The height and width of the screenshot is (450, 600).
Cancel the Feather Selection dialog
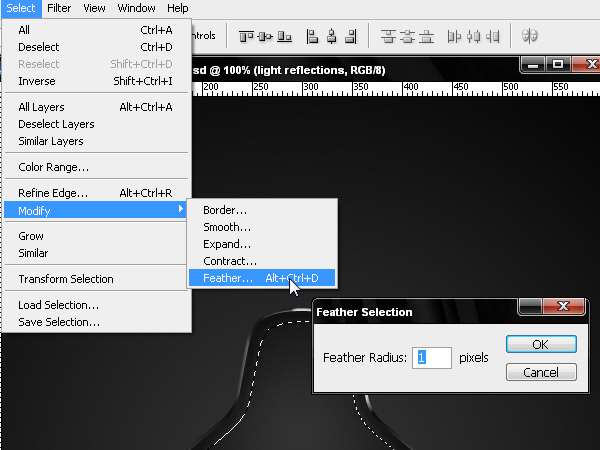pyautogui.click(x=541, y=372)
